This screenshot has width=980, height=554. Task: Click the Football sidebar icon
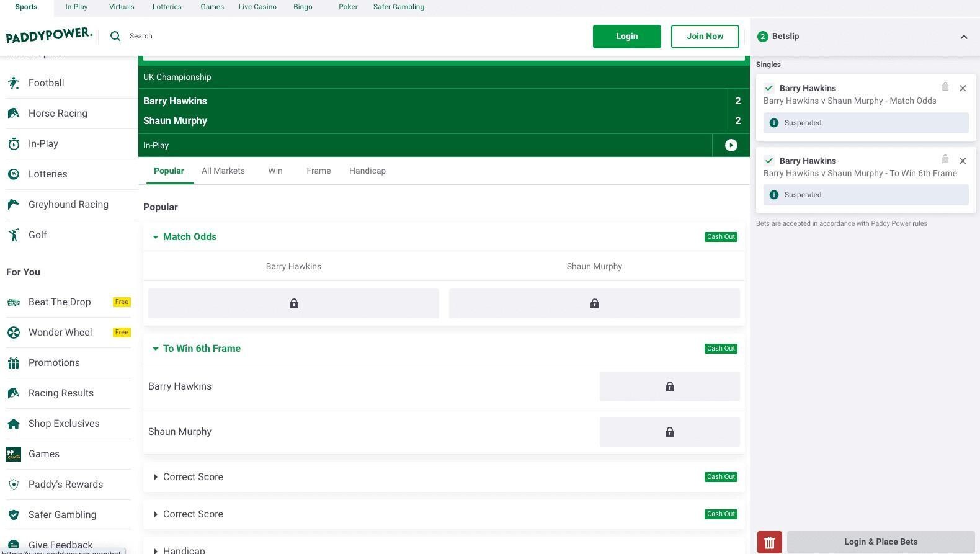click(14, 83)
